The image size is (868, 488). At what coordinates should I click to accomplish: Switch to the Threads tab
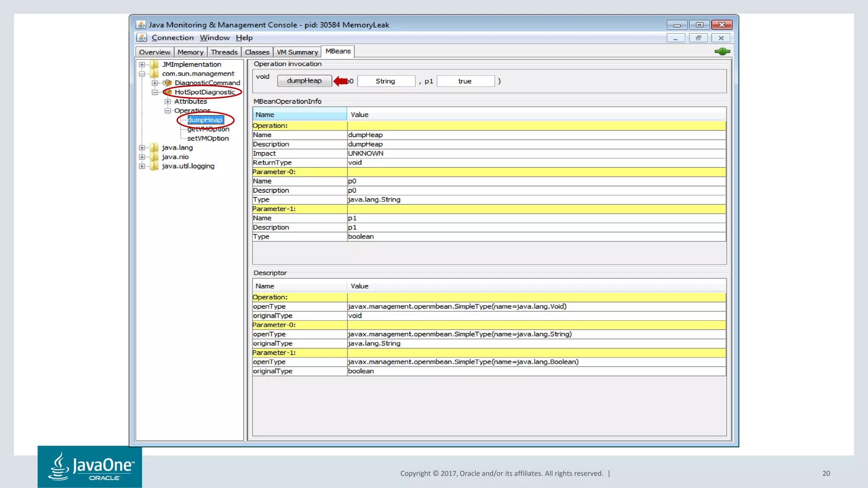pos(224,52)
